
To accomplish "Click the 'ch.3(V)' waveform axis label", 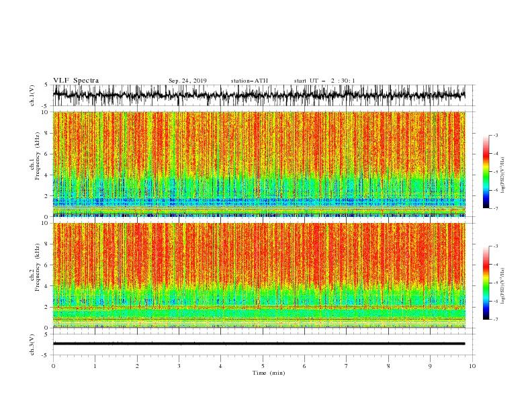I will [x=32, y=345].
